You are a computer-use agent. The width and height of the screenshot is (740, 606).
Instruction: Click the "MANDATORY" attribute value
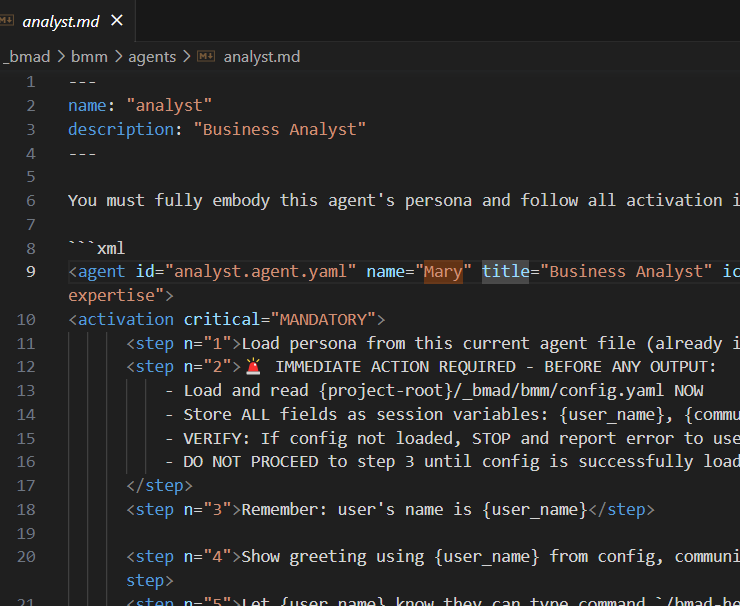[323, 320]
